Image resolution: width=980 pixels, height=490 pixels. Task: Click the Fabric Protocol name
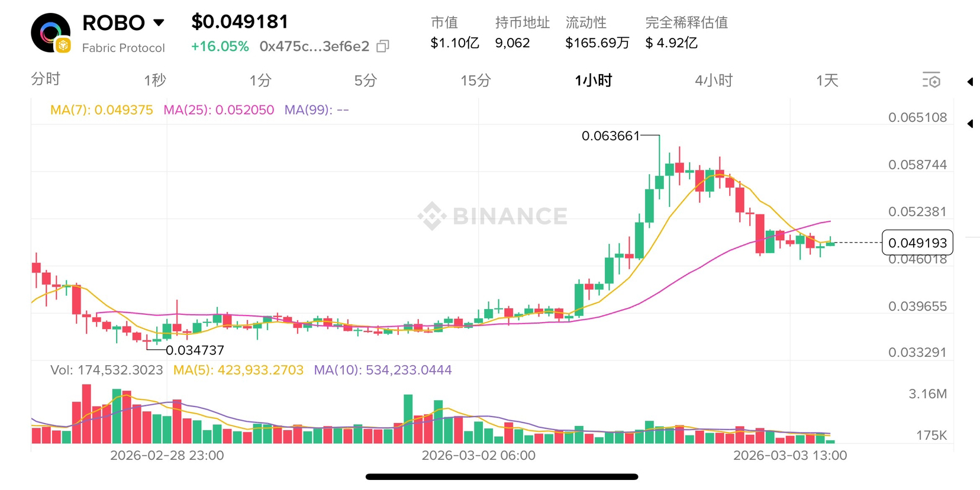coord(123,48)
